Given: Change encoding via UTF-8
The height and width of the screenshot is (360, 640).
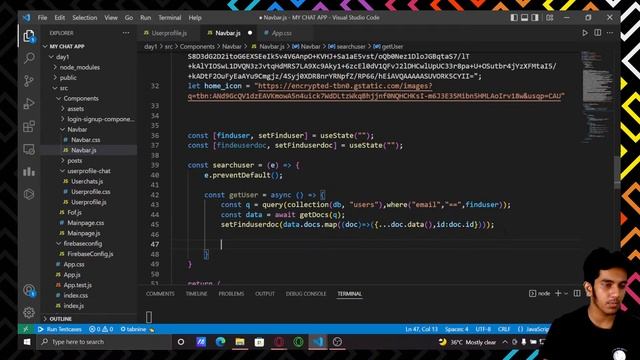Looking at the screenshot, I should (x=483, y=329).
